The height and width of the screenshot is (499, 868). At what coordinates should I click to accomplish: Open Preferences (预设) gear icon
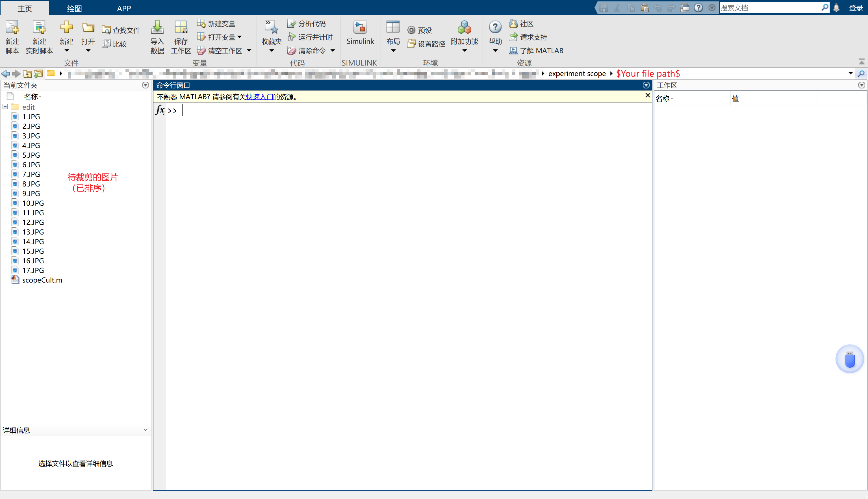(x=411, y=30)
